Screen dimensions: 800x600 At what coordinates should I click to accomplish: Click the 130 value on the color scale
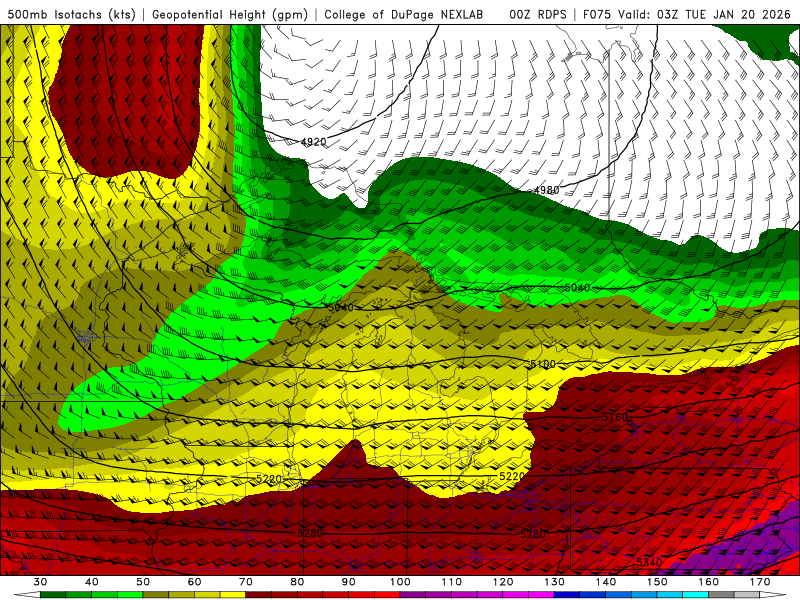click(554, 582)
